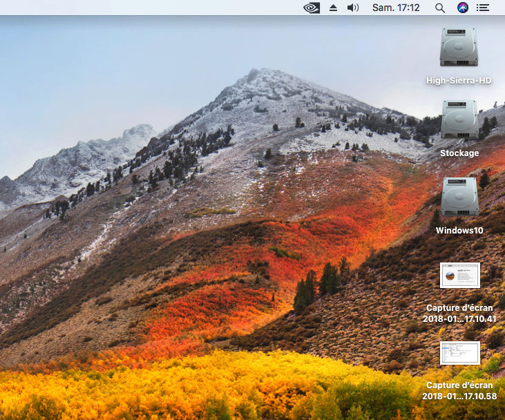
Task: Select screenshot thumbnail ending 17.10.58
Action: (x=460, y=353)
